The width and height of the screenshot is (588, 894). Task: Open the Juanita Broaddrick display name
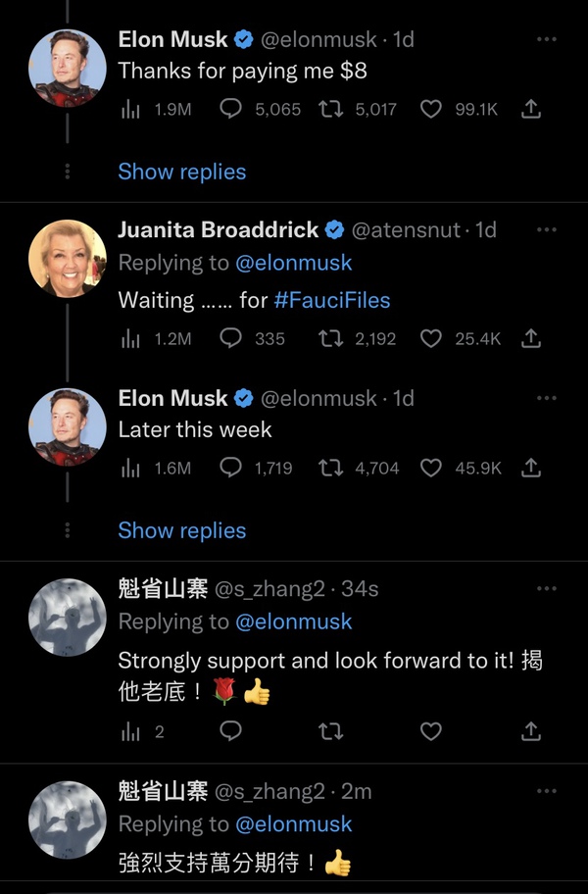click(x=218, y=229)
